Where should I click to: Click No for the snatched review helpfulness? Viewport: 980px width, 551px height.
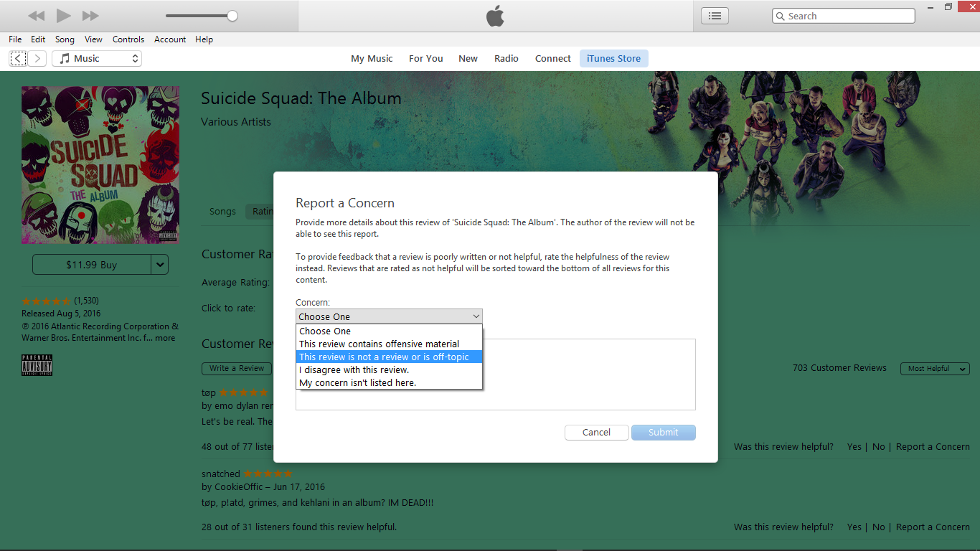click(879, 527)
